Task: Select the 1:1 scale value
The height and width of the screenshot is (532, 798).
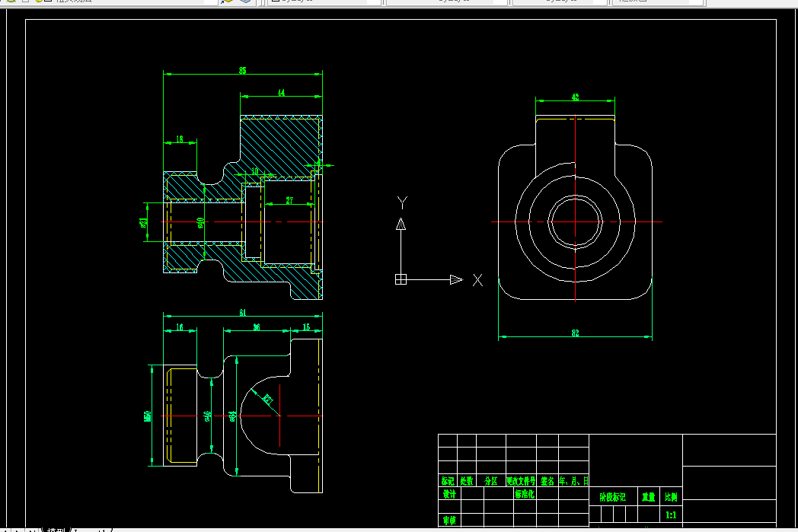Action: point(672,514)
